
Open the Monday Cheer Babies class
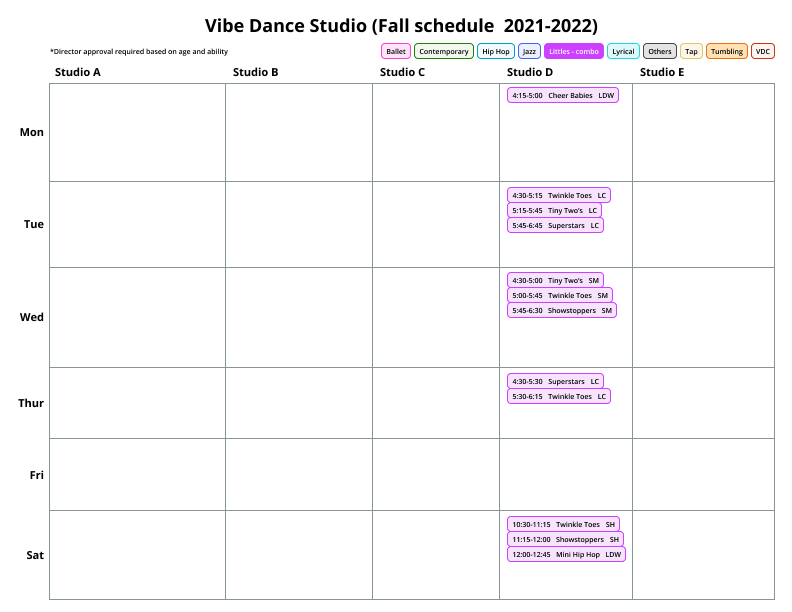[x=563, y=95]
